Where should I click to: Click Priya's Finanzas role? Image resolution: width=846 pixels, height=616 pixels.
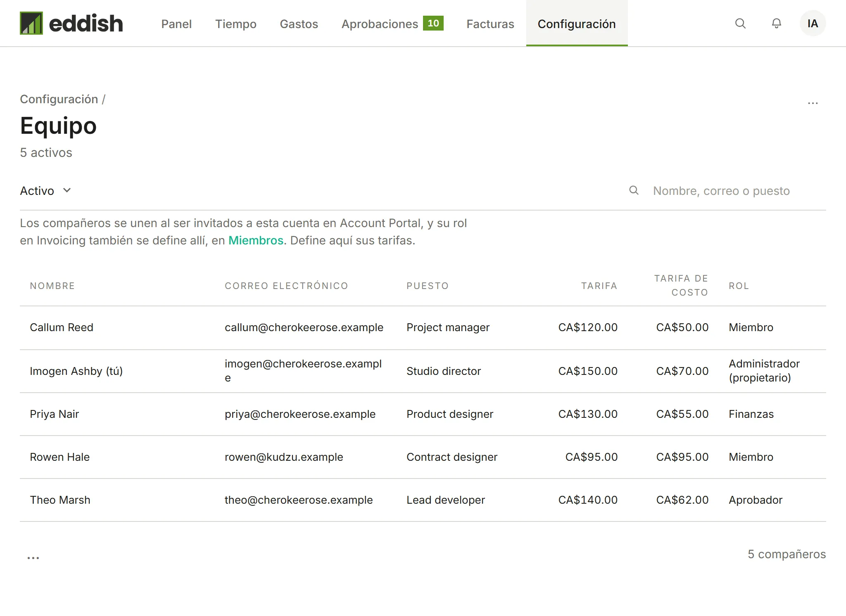point(751,414)
